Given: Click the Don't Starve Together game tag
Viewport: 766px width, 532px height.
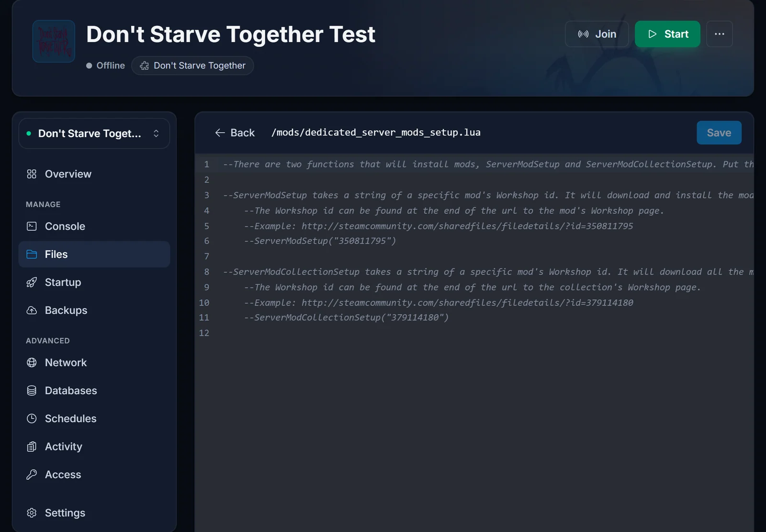Looking at the screenshot, I should tap(192, 66).
